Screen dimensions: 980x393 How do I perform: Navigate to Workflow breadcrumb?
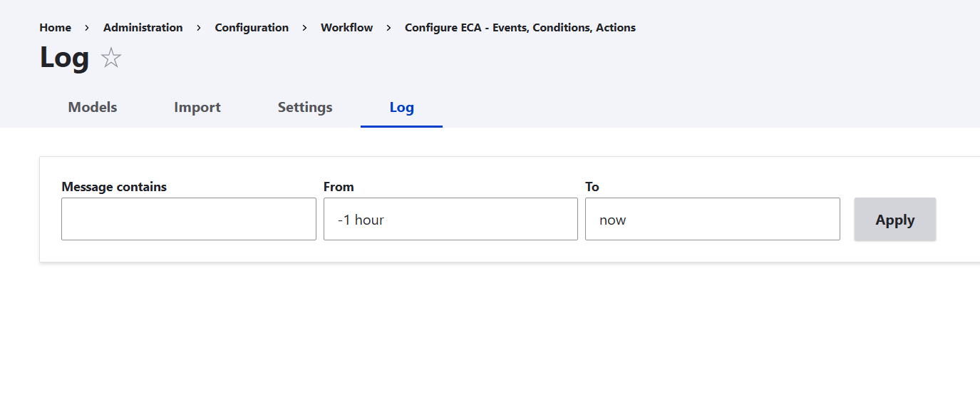[346, 28]
